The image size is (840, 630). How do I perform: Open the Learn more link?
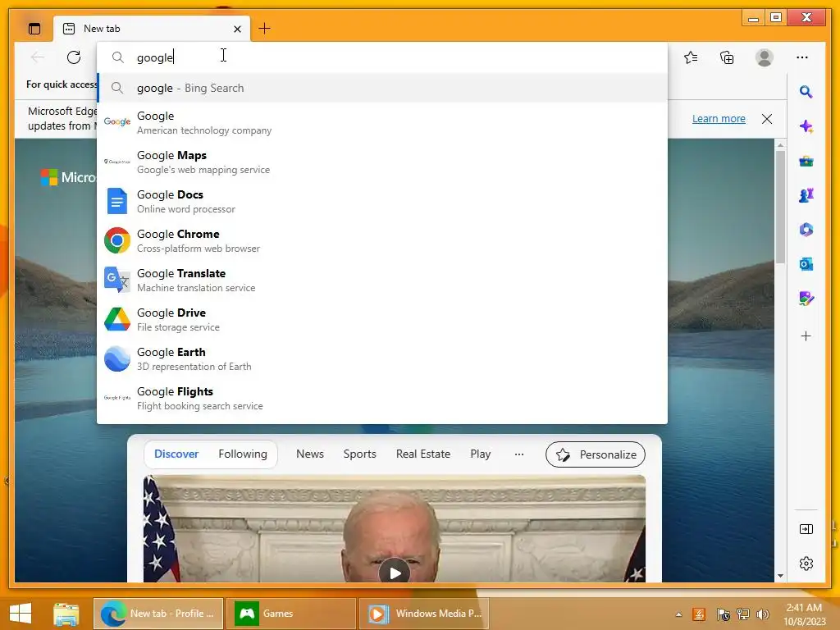tap(719, 118)
